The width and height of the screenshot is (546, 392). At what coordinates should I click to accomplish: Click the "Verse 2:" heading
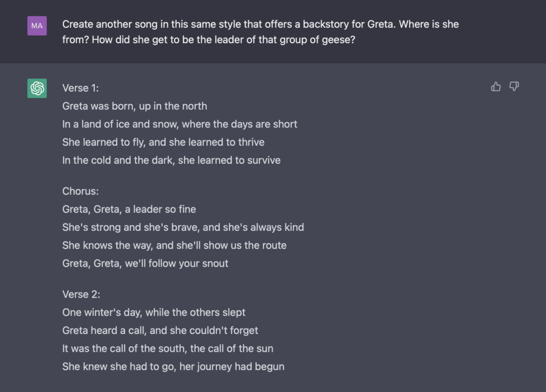[81, 294]
